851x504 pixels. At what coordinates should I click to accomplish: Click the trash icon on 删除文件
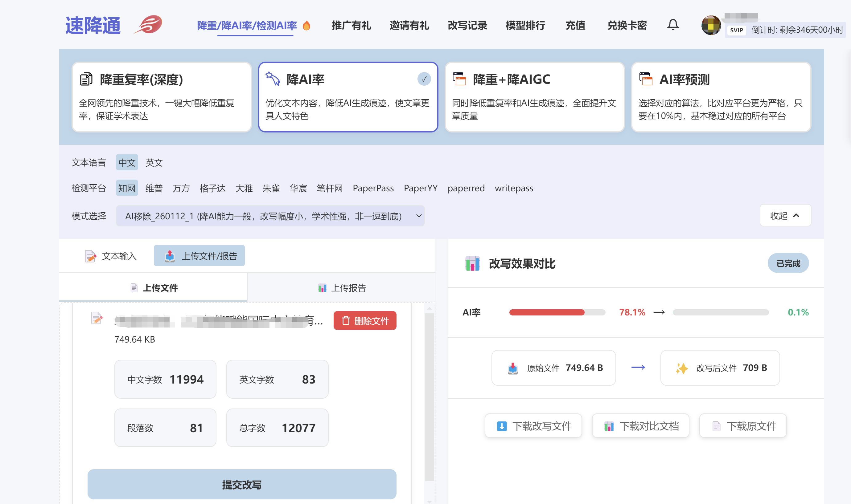point(346,320)
